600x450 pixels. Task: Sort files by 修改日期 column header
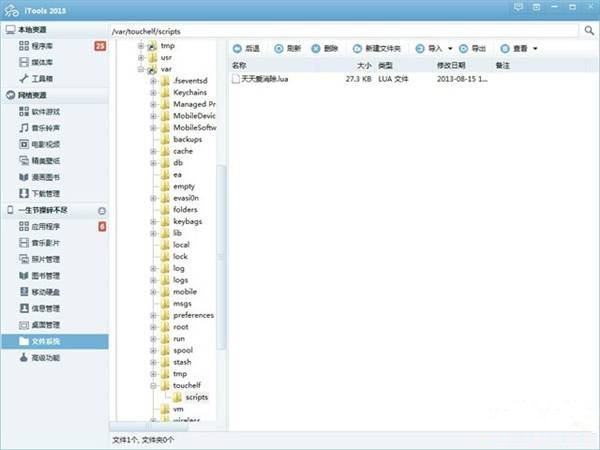[x=451, y=64]
